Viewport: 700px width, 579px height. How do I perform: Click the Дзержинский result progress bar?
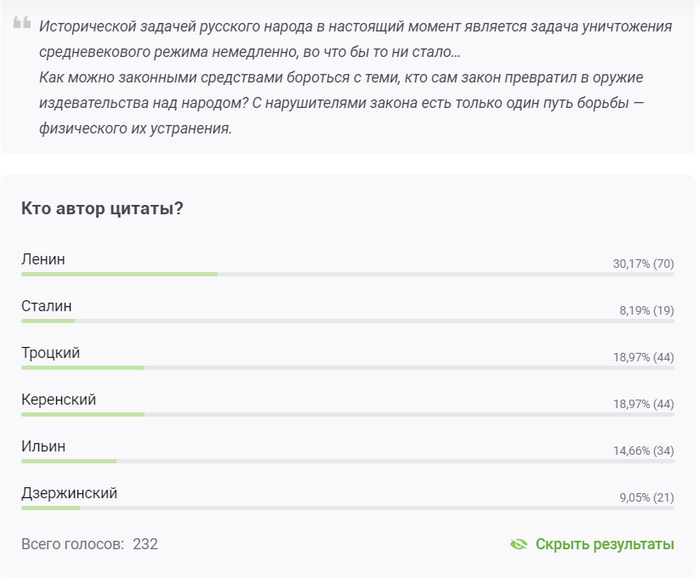(x=347, y=508)
